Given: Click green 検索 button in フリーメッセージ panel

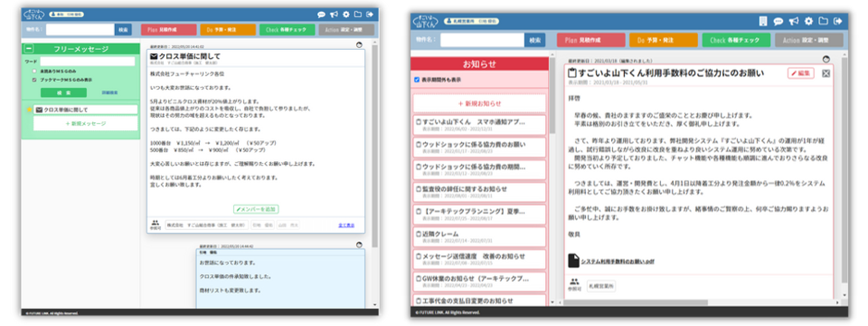Looking at the screenshot, I should tap(63, 92).
